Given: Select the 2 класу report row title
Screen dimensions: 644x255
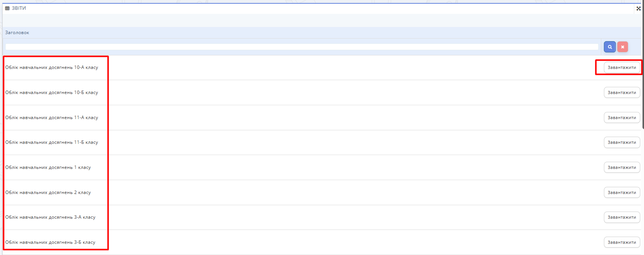Looking at the screenshot, I should click(x=48, y=192).
